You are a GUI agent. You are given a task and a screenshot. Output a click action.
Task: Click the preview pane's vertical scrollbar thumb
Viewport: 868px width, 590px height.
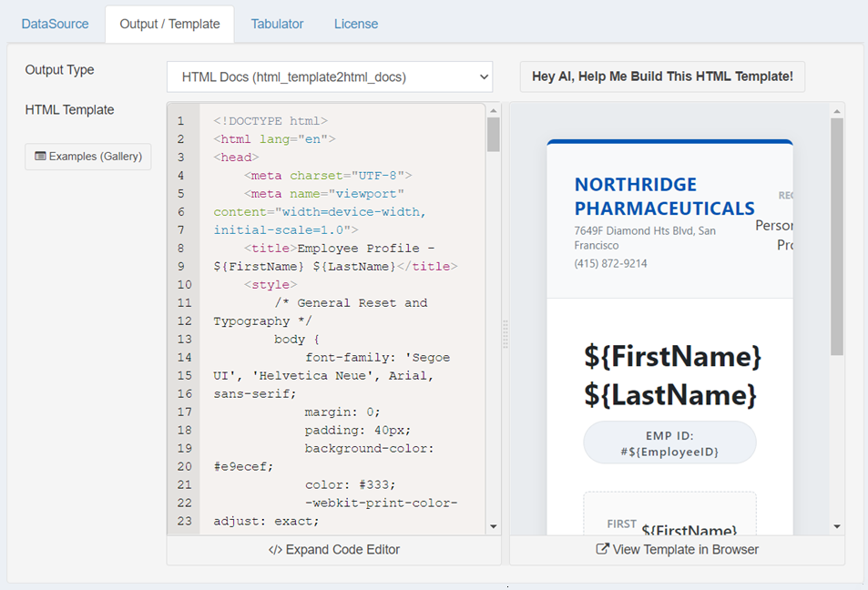point(836,237)
